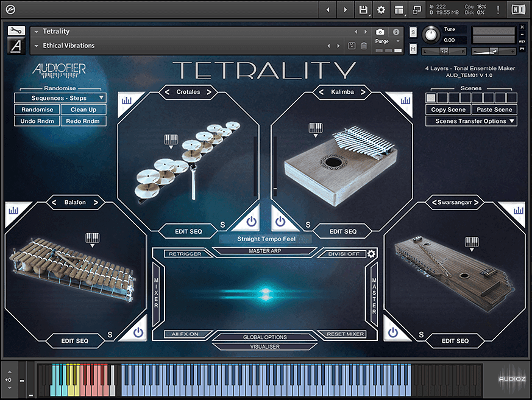Open the Divisi settings gear icon
Viewport: 532px width, 400px height.
pyautogui.click(x=372, y=253)
